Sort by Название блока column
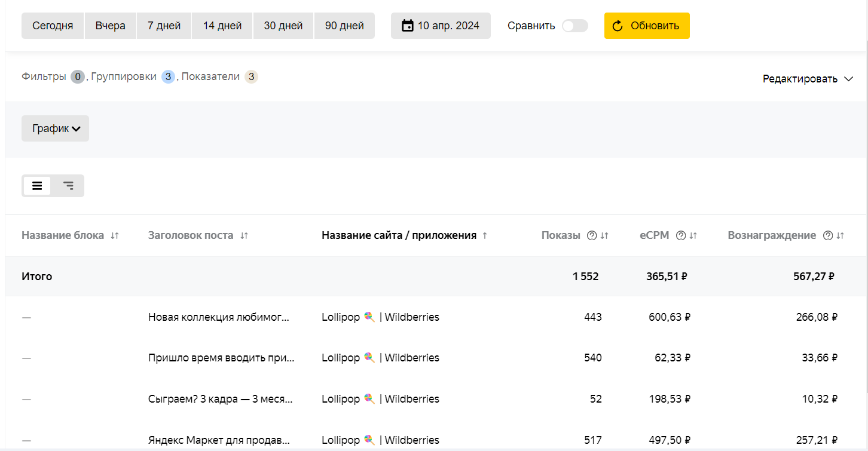 [115, 235]
